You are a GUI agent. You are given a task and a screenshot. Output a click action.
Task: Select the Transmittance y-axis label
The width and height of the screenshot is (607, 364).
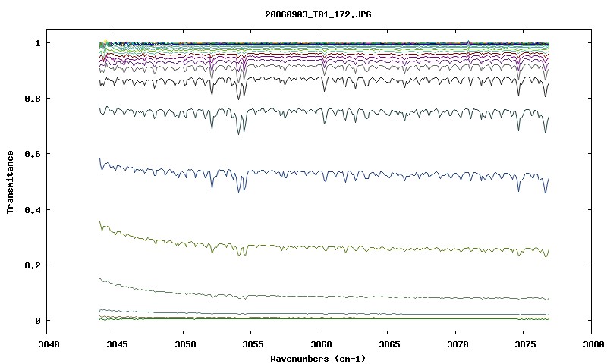coord(10,182)
